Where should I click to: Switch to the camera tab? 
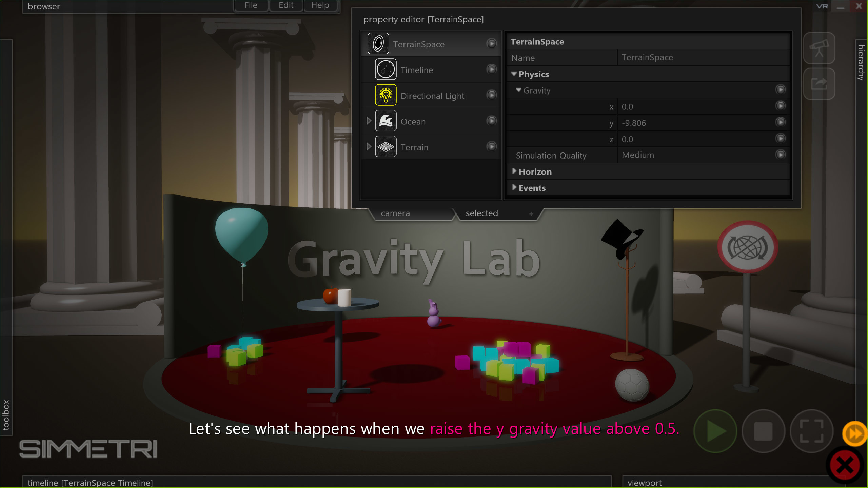(395, 213)
